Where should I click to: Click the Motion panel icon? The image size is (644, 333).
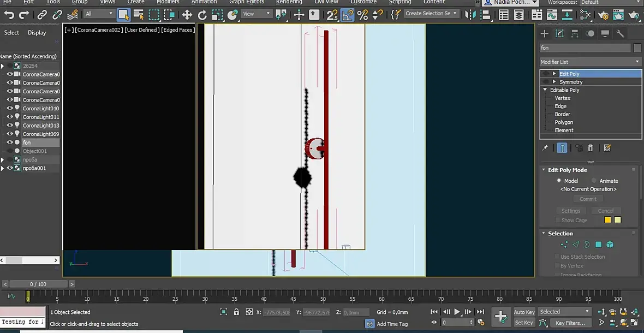pos(590,34)
